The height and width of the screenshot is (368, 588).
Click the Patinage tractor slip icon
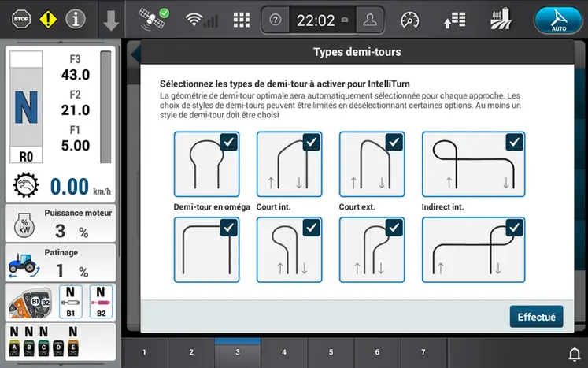coord(24,265)
